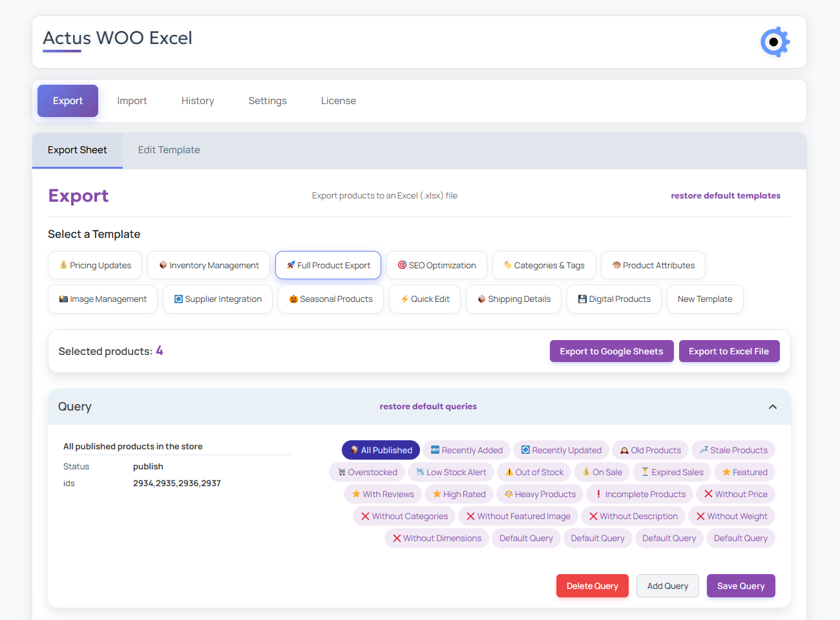Toggle the On Sale query filter

[602, 472]
